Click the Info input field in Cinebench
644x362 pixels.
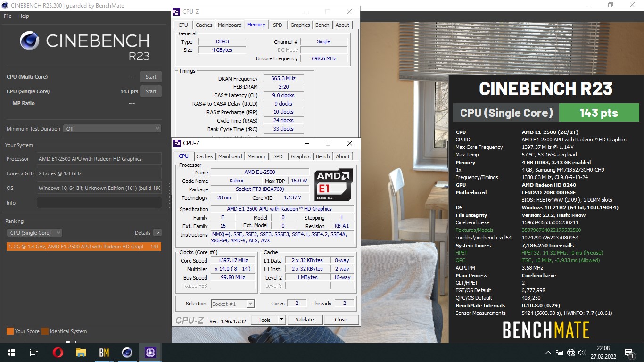(99, 203)
